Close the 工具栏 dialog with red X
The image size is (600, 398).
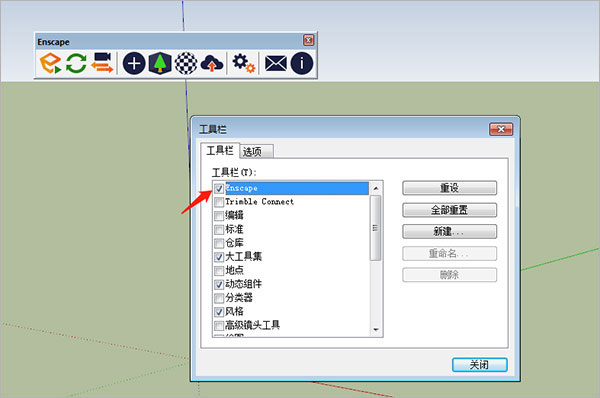[501, 129]
